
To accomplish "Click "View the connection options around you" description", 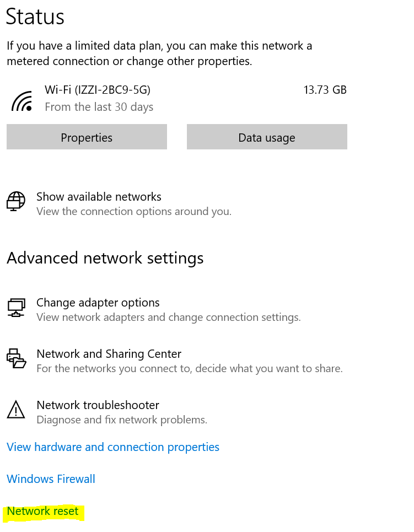I will (134, 212).
